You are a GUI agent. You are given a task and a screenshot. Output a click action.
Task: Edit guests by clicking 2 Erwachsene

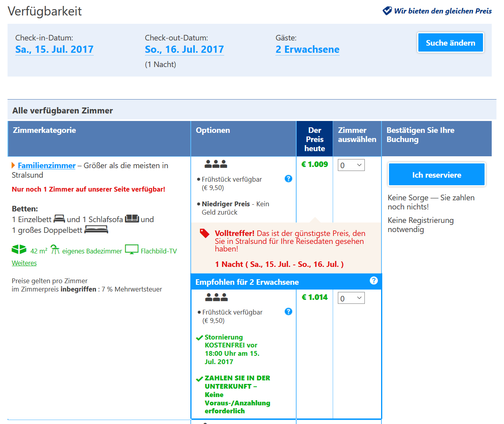pyautogui.click(x=307, y=49)
